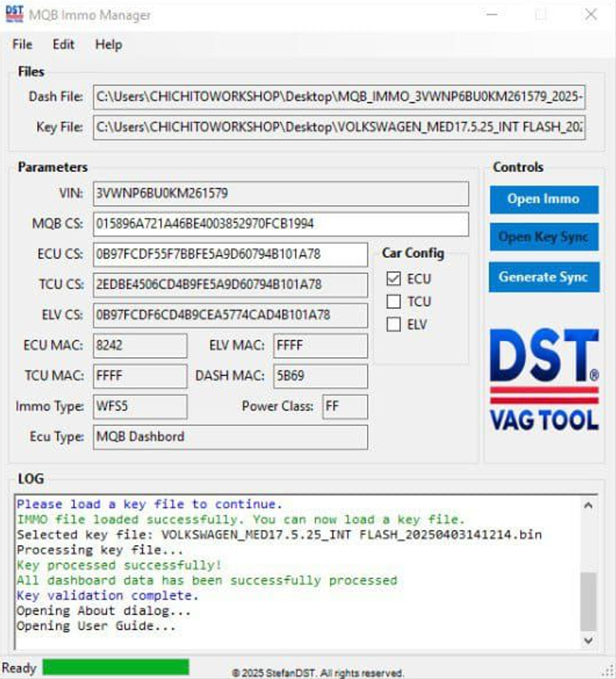Click log line 'Opening User Guide...'

pos(96,626)
